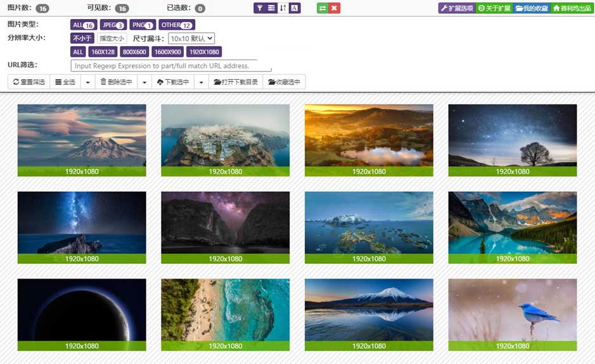Focus the URL regexp filter input
The height and width of the screenshot is (364, 595).
coord(171,66)
